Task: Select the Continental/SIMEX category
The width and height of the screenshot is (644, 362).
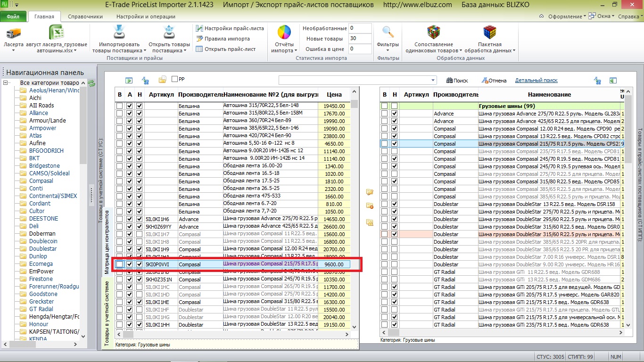Action: click(53, 196)
